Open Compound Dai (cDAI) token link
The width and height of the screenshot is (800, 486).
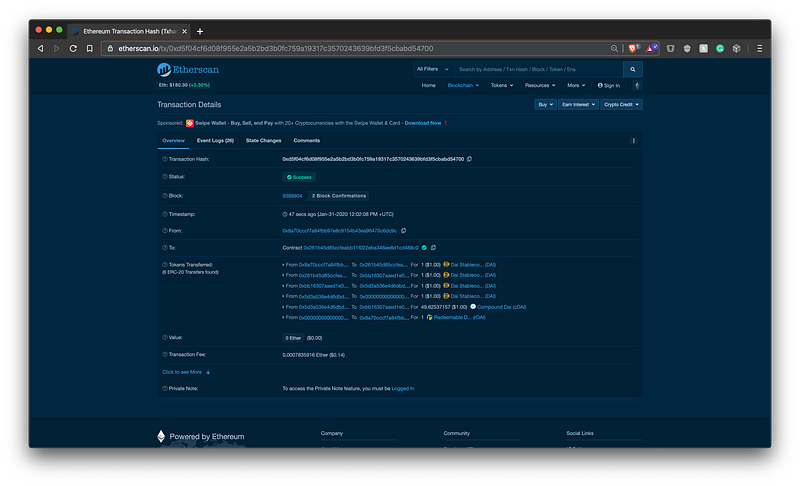[502, 307]
